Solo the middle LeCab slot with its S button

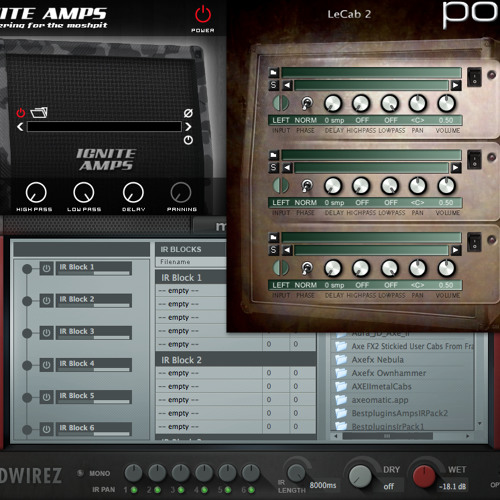tap(274, 167)
